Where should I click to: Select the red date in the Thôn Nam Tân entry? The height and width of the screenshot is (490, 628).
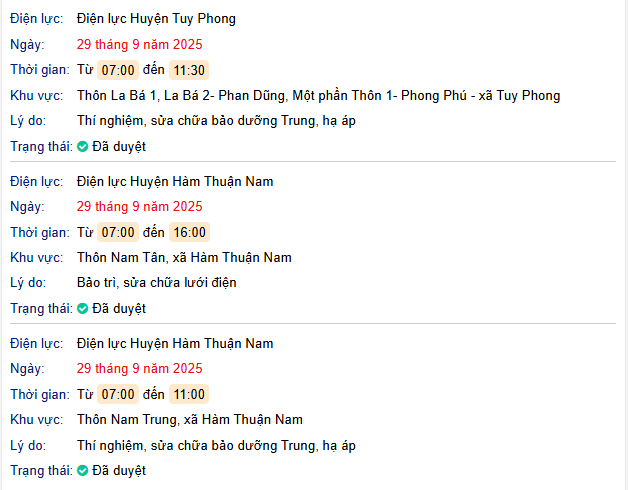[139, 207]
